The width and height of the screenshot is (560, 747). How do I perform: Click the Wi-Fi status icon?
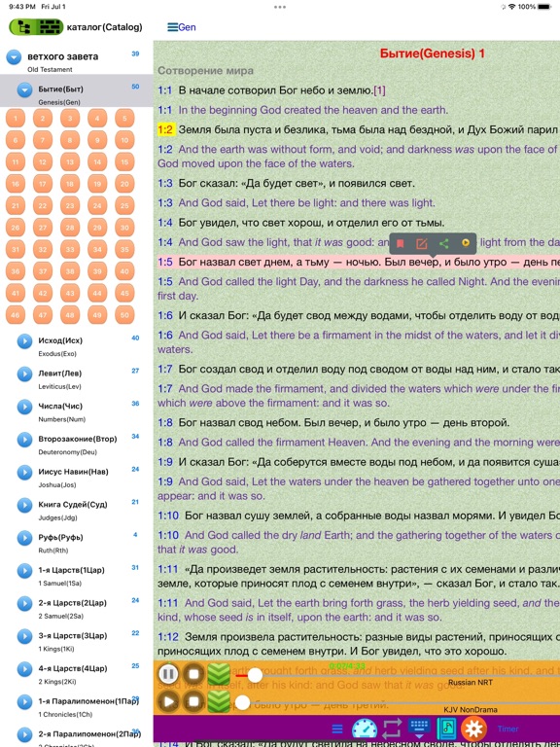(x=512, y=7)
